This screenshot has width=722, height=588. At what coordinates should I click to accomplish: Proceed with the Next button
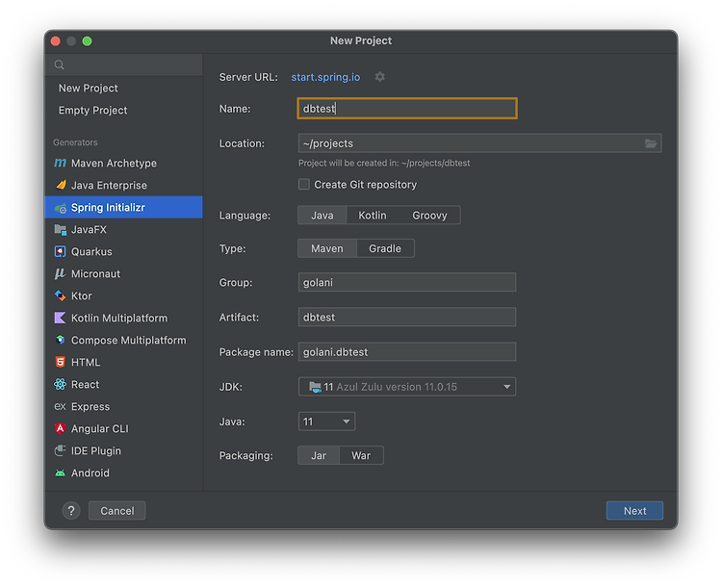click(634, 511)
